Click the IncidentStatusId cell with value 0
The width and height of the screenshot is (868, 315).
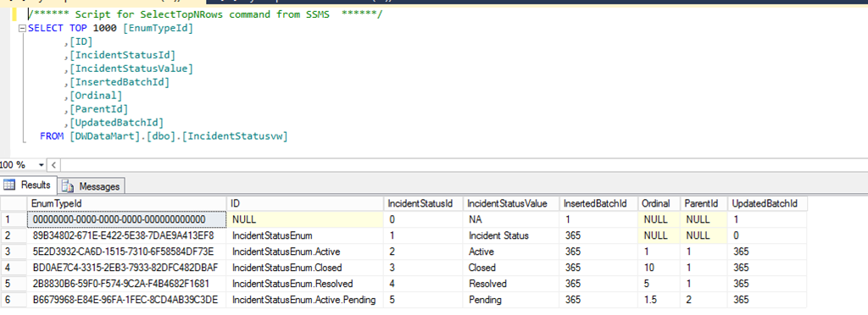424,219
